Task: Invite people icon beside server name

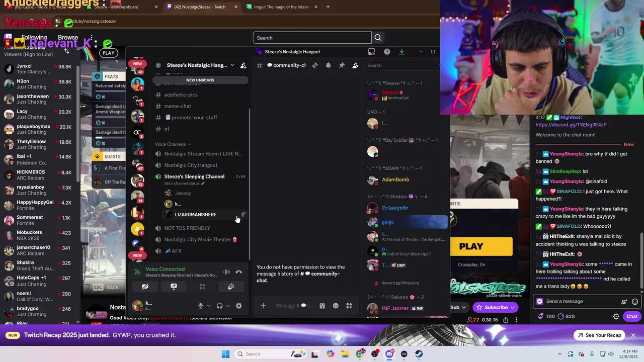Action: (x=243, y=65)
